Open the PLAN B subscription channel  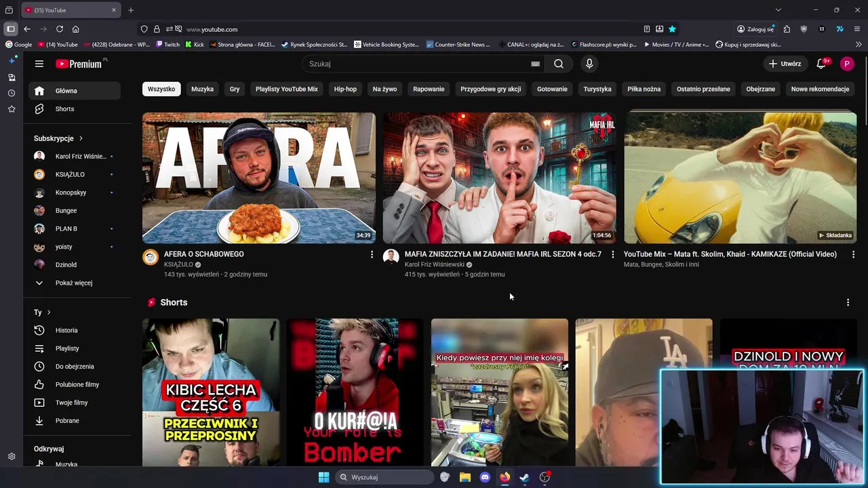[x=75, y=228]
